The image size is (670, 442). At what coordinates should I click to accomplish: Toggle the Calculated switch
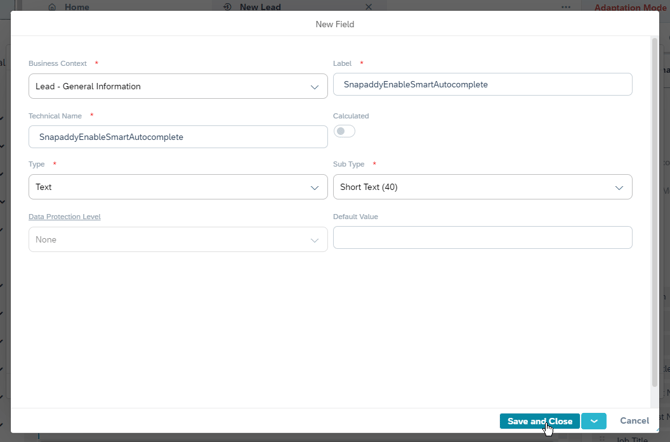click(344, 131)
